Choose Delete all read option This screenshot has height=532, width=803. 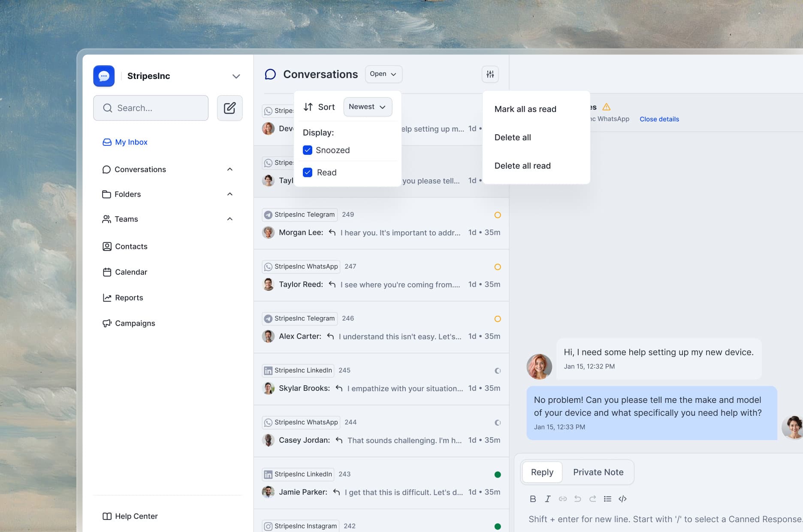coord(522,166)
